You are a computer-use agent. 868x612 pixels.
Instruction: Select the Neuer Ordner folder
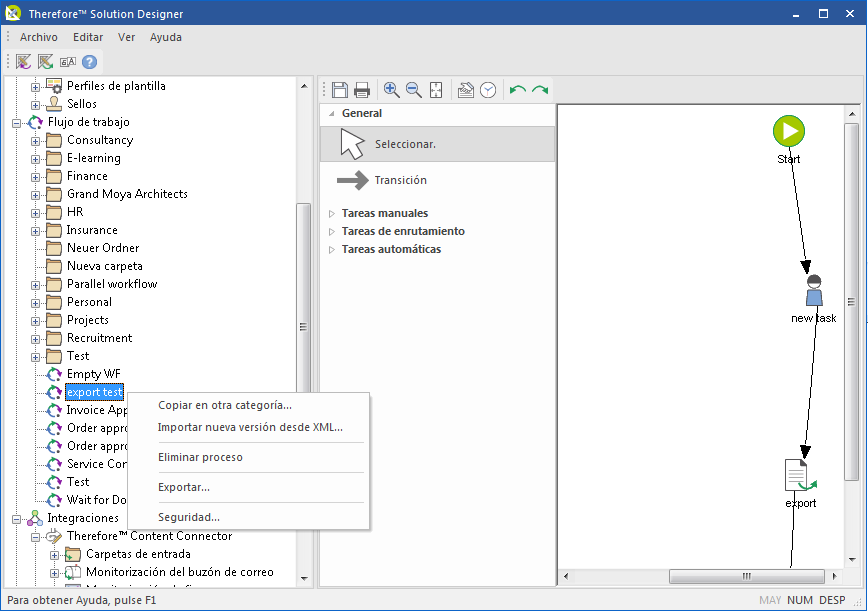click(x=103, y=248)
